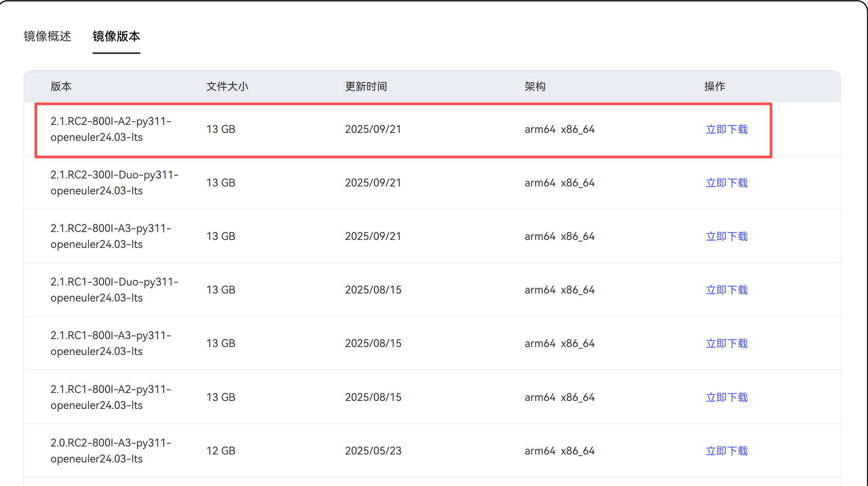Click the 2025/08/15 date in RC1-800I-A3 row
The image size is (868, 486).
coord(373,343)
